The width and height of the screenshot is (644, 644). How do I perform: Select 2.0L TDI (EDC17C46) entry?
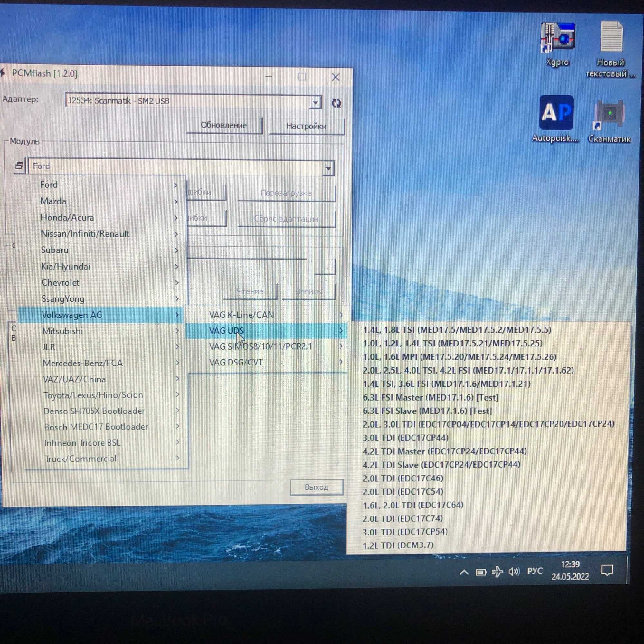point(403,478)
